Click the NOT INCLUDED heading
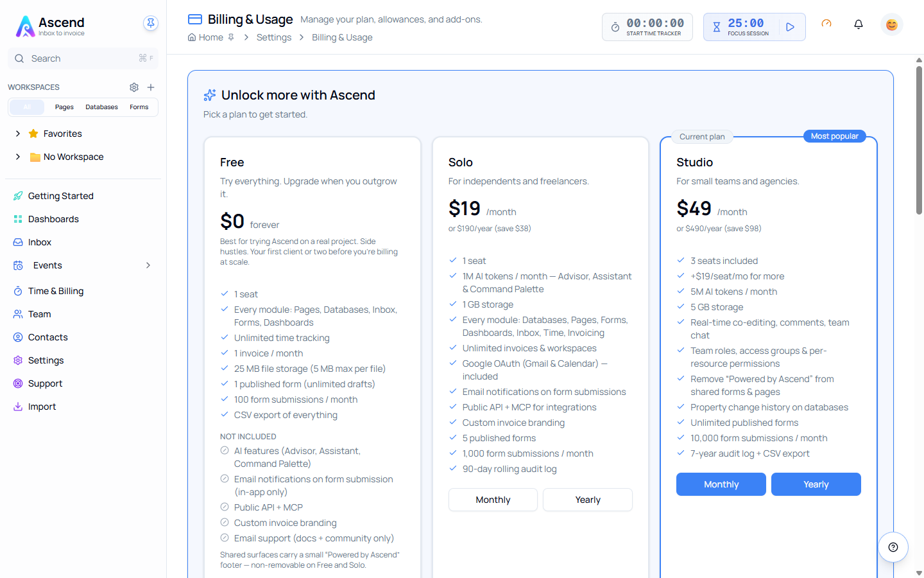The image size is (924, 578). point(248,437)
